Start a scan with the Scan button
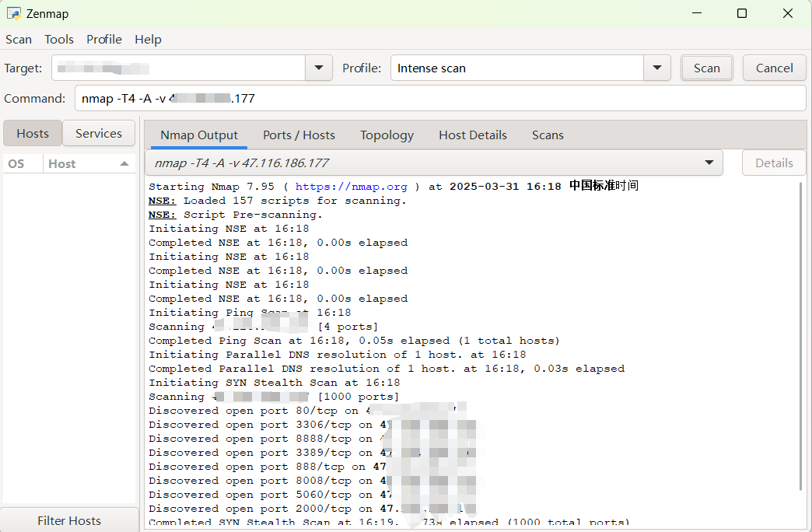 coord(706,68)
